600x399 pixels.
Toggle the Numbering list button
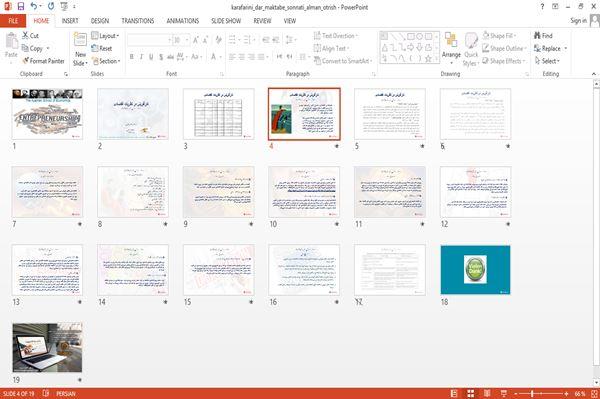(247, 40)
